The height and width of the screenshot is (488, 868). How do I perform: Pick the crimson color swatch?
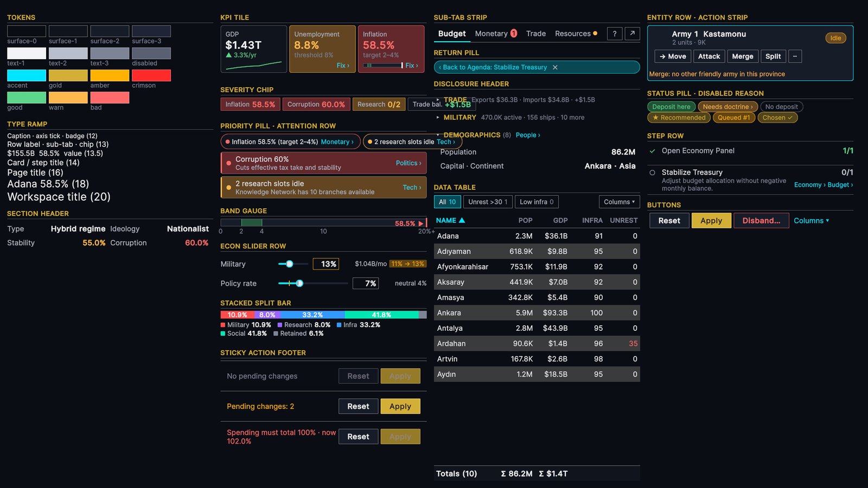pos(151,75)
